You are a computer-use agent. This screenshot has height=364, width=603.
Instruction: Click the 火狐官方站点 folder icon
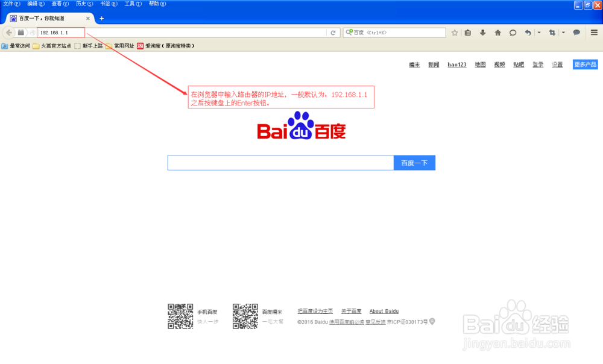pos(36,46)
